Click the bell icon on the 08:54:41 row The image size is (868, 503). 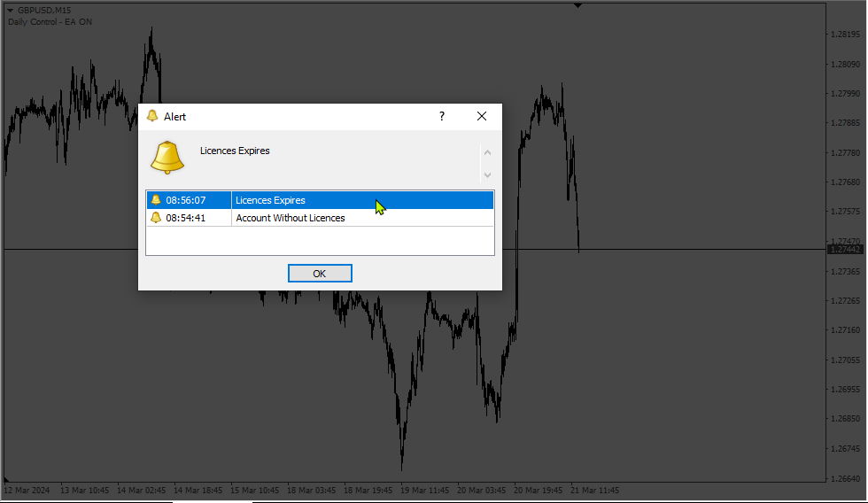pos(156,218)
